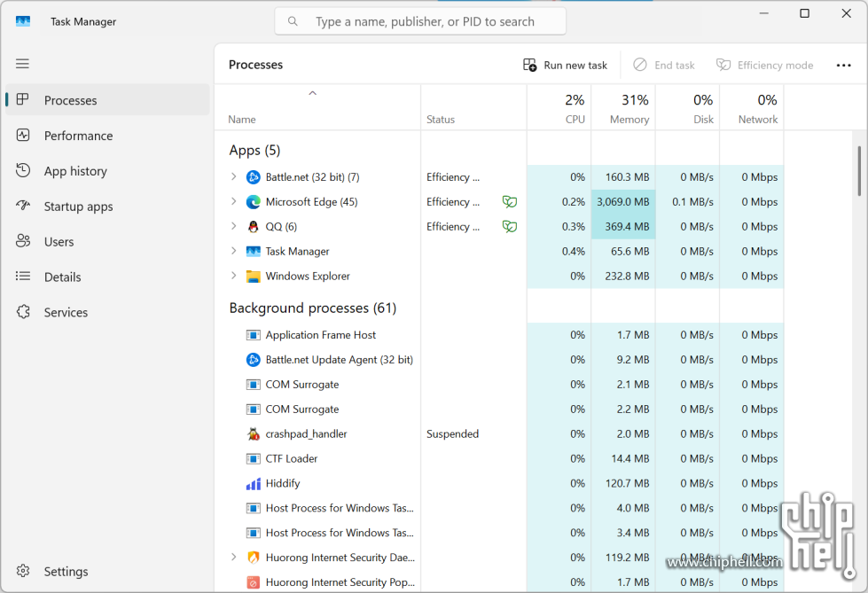Click the Huorong Internet Security Daemon icon
This screenshot has width=868, height=593.
coord(253,558)
